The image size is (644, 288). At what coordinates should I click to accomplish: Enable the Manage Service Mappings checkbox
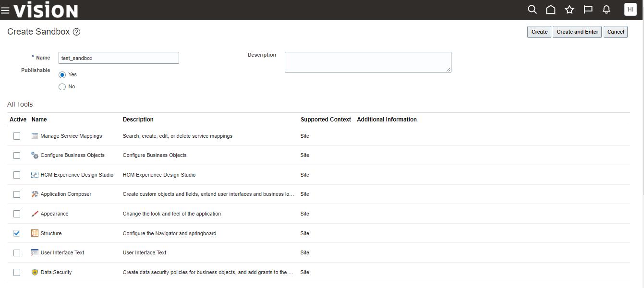[17, 136]
